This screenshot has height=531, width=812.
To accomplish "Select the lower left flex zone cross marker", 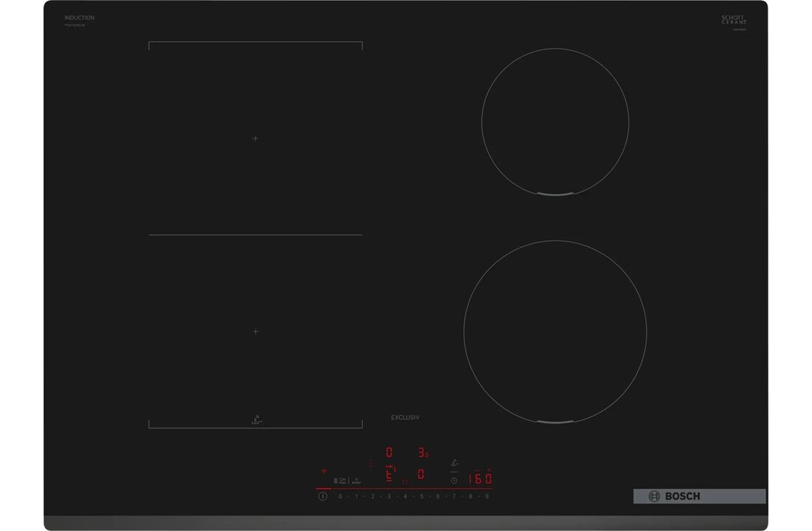I will pyautogui.click(x=255, y=332).
